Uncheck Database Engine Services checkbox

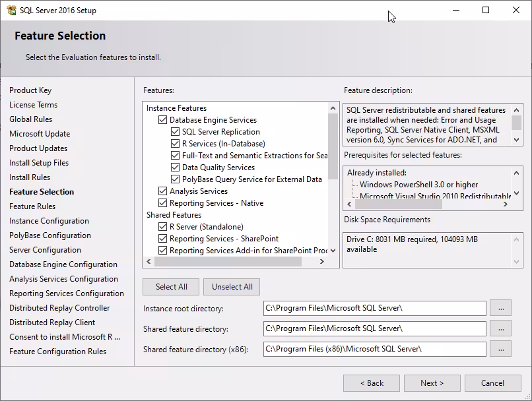point(162,120)
